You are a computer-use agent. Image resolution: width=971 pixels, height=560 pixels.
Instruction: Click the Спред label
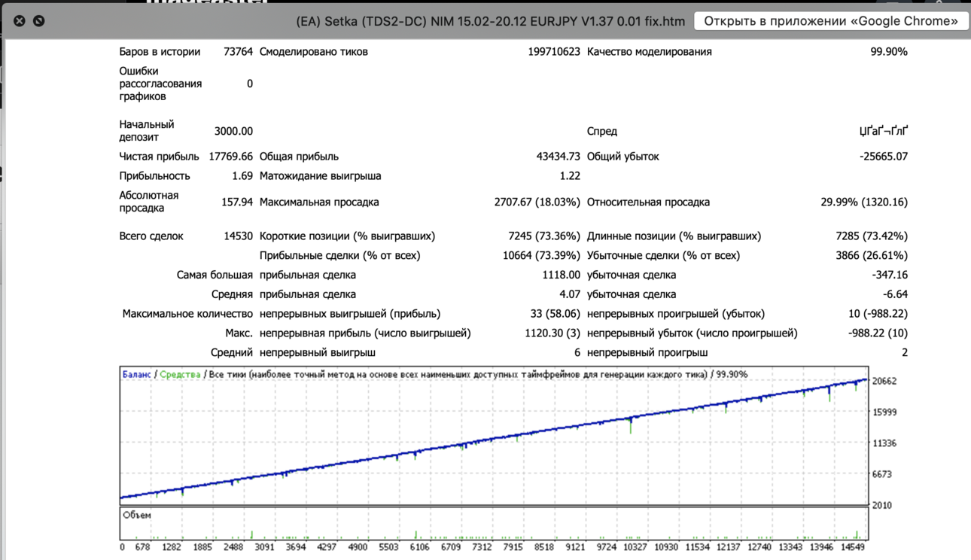pyautogui.click(x=602, y=131)
